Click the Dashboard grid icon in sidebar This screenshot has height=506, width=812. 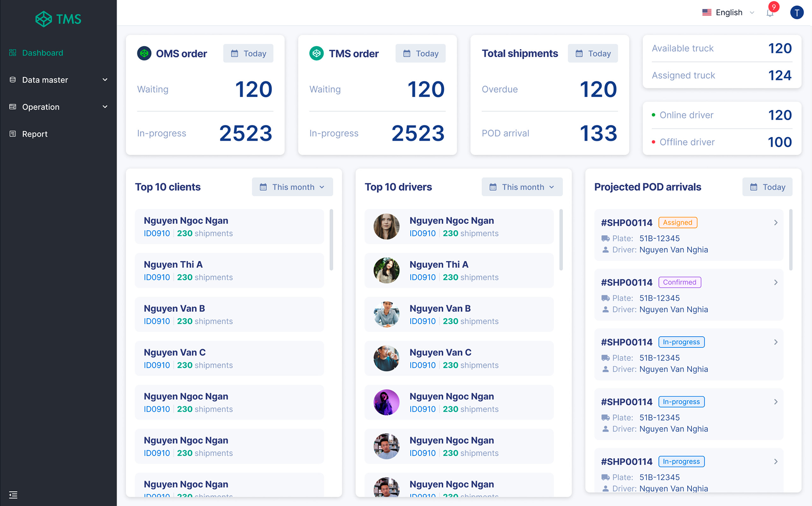pyautogui.click(x=13, y=52)
